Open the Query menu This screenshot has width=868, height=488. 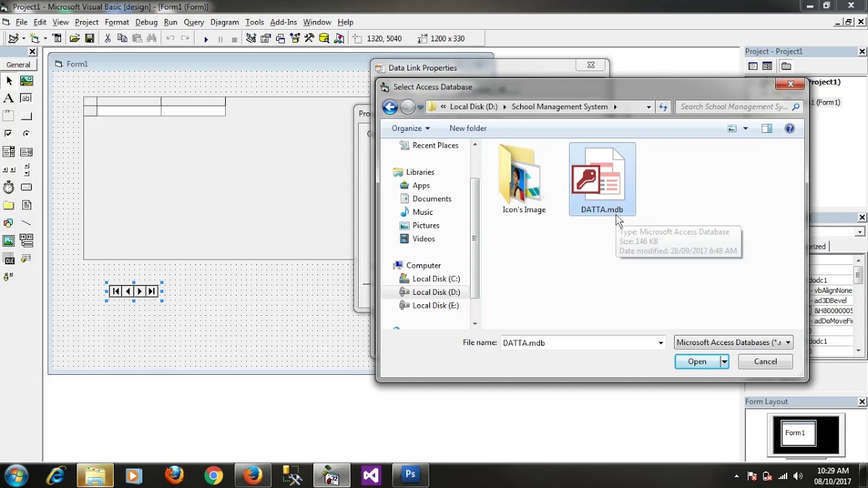193,22
